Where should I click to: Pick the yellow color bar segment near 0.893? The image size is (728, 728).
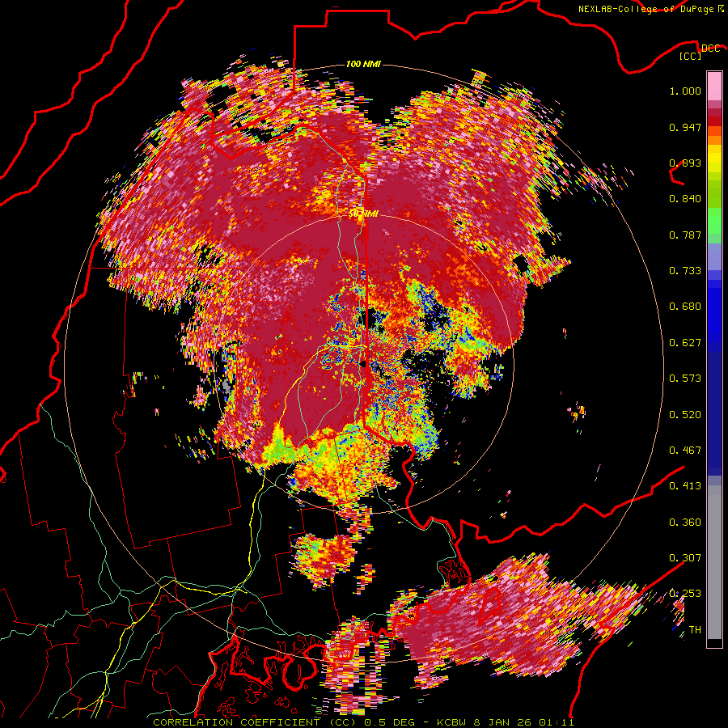click(x=714, y=159)
